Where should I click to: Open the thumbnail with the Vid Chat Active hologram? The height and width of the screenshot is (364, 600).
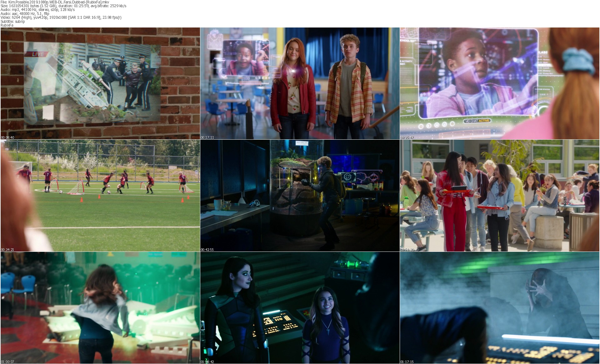[500, 83]
